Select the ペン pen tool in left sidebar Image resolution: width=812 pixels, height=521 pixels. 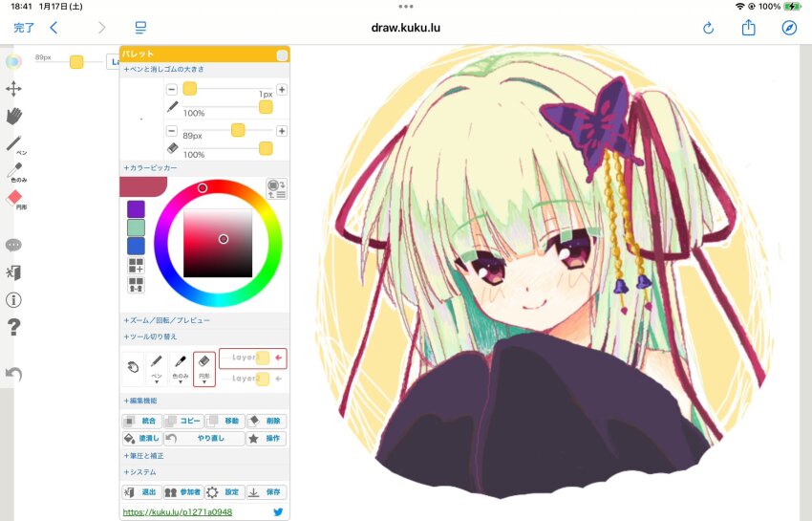14,144
